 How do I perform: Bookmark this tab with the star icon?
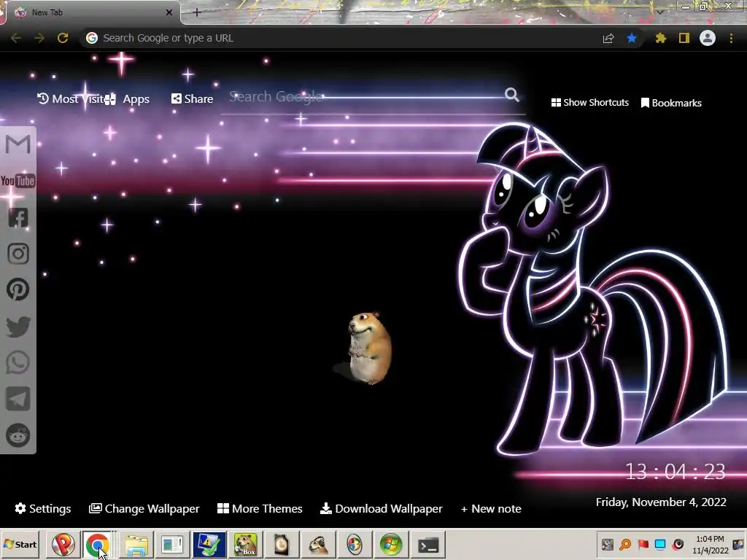coord(632,38)
